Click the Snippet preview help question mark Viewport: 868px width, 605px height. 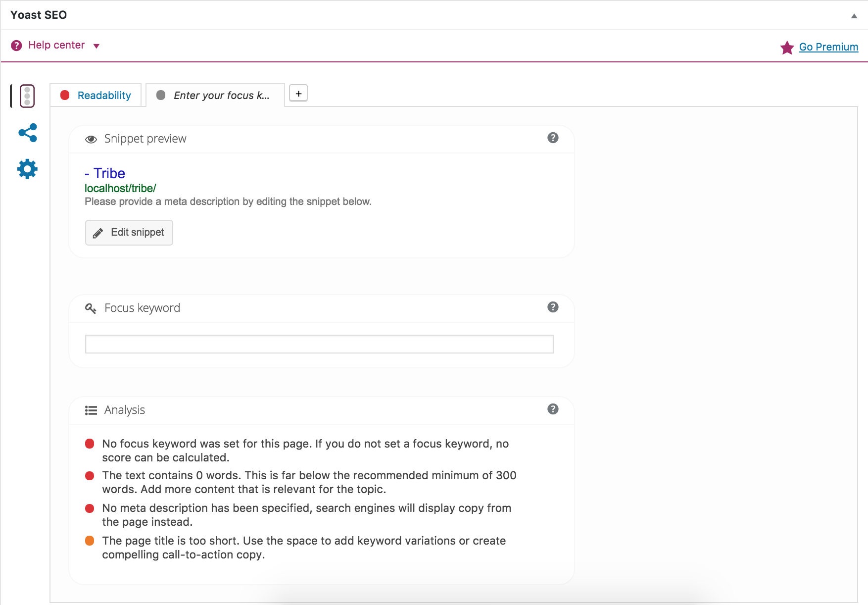(553, 138)
